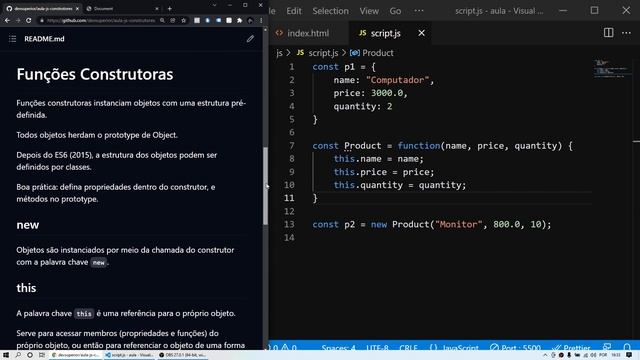The width and height of the screenshot is (640, 360).
Task: Switch to the VS Code taskbar window
Action: [129, 355]
